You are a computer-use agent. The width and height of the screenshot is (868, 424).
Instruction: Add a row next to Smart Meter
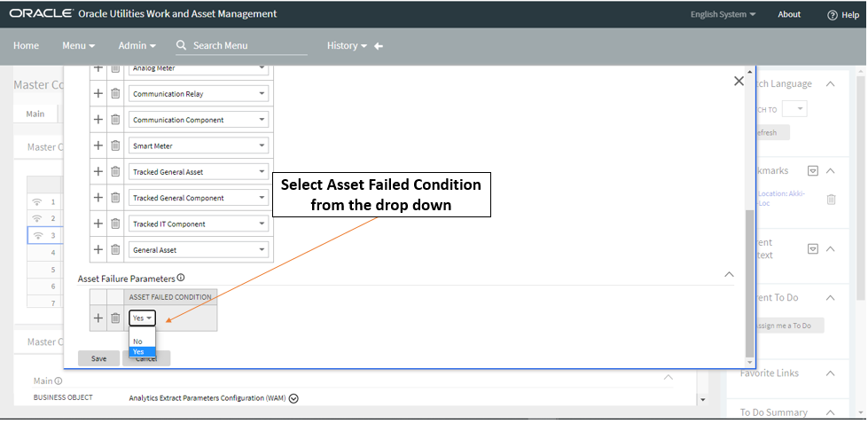98,145
